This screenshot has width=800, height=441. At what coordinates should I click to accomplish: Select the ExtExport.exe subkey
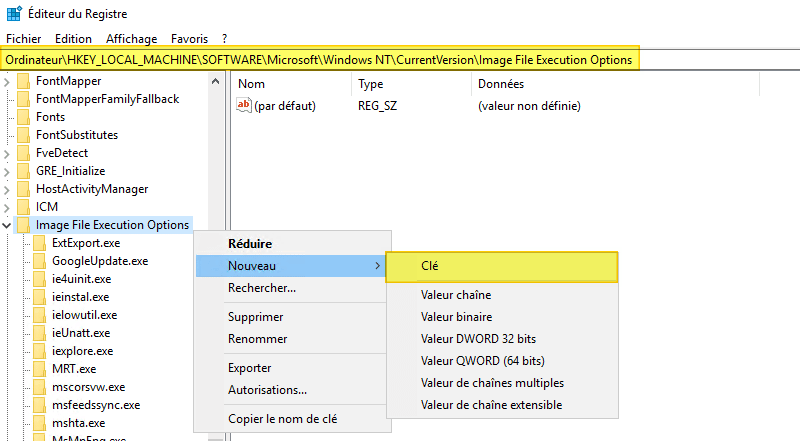coord(85,243)
